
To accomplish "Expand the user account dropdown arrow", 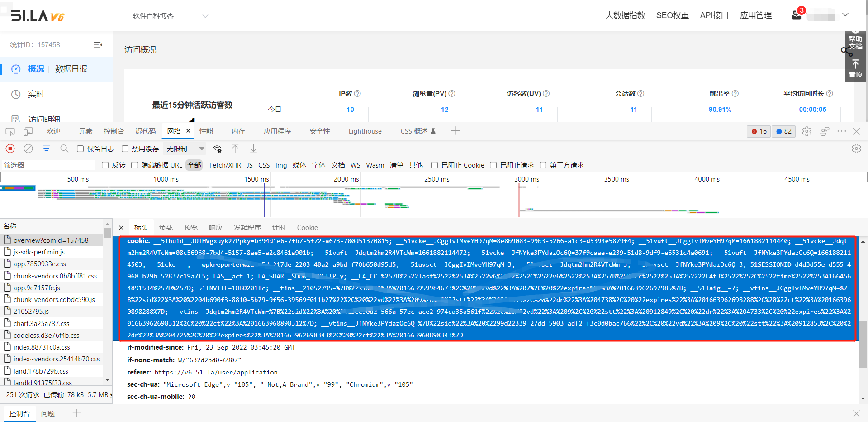I will (845, 15).
